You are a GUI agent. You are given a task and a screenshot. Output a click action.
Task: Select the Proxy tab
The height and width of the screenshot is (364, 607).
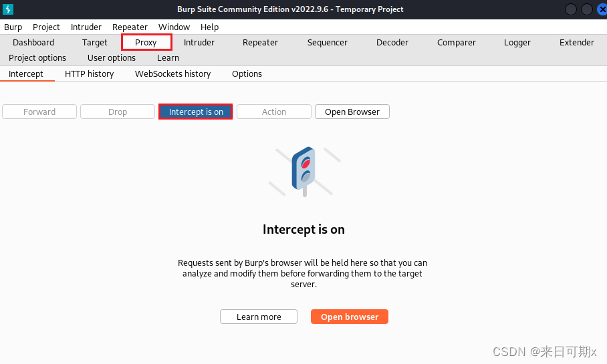[146, 43]
